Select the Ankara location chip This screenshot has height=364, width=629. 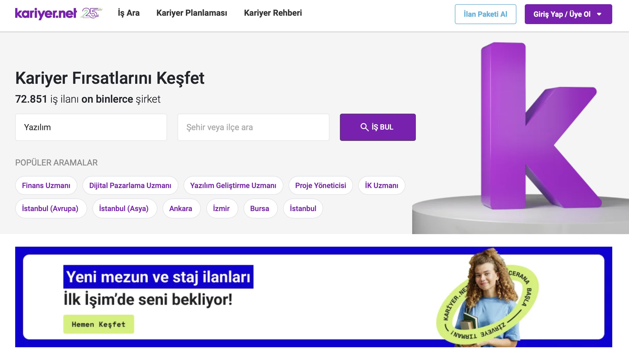(x=181, y=208)
